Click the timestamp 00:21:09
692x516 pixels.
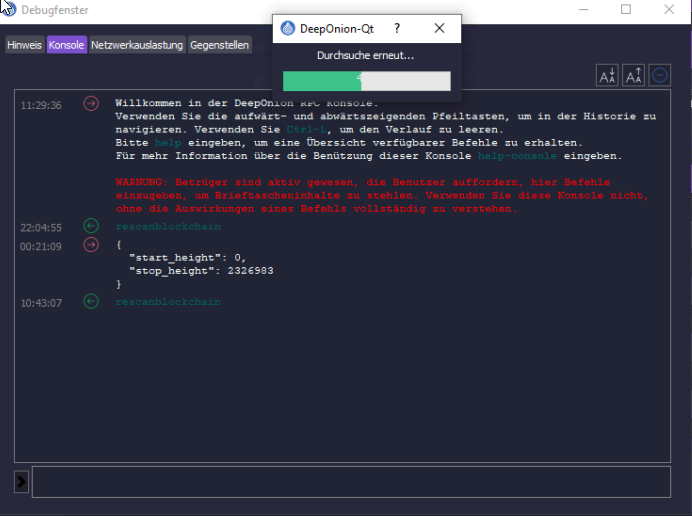(41, 247)
